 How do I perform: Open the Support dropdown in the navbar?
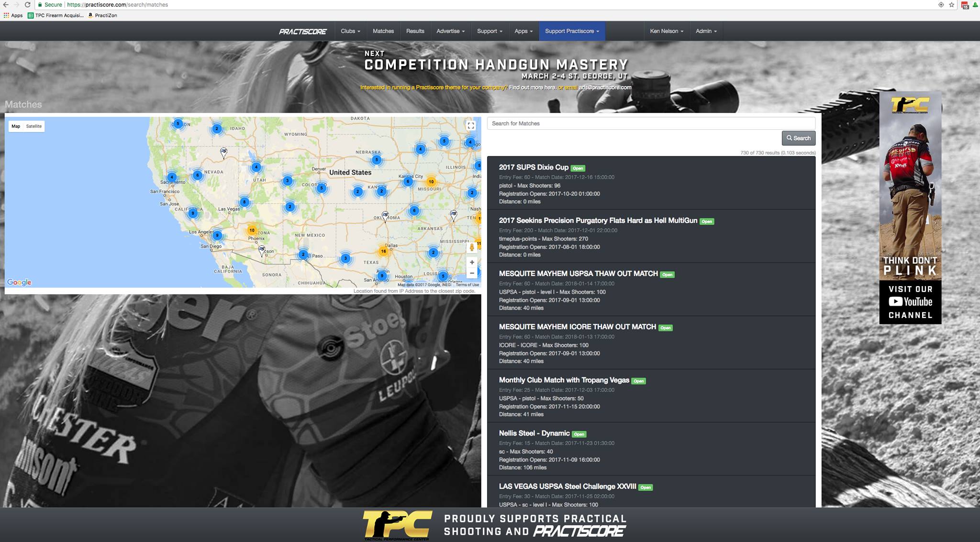(490, 31)
